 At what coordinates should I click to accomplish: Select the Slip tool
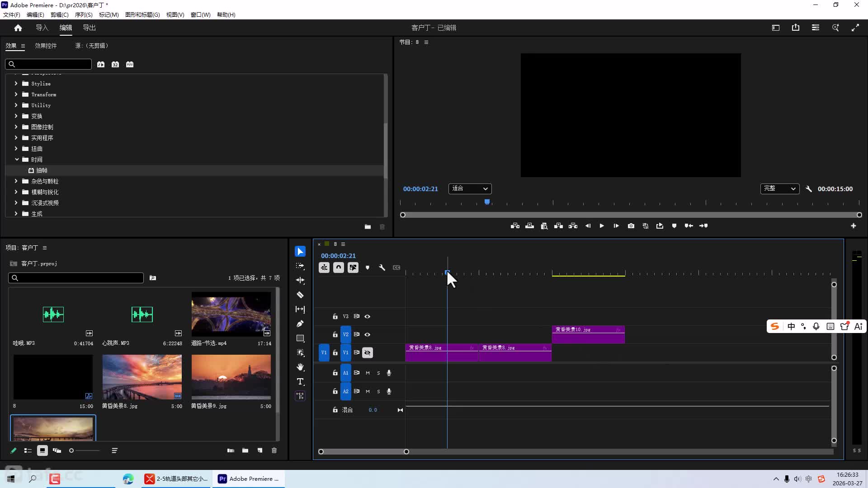(300, 310)
